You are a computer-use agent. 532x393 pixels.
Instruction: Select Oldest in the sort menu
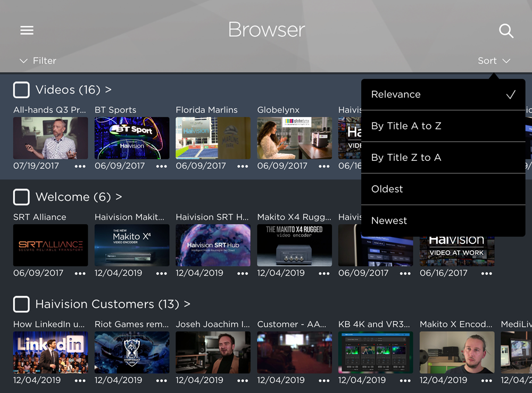point(387,189)
